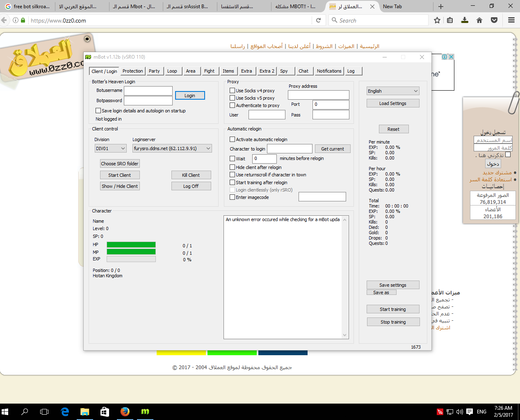Click the log box scrollbar down arrow
This screenshot has width=520, height=420.
point(344,335)
